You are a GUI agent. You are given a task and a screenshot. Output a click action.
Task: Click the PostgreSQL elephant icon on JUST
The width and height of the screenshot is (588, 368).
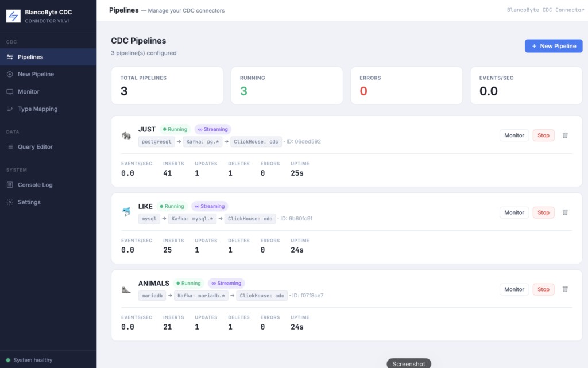(126, 135)
